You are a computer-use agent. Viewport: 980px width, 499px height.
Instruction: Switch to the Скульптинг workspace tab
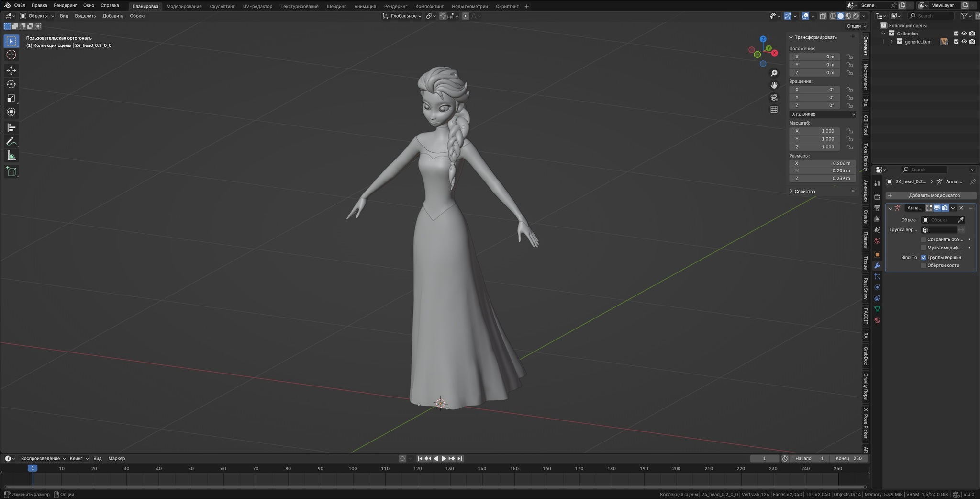coord(222,6)
